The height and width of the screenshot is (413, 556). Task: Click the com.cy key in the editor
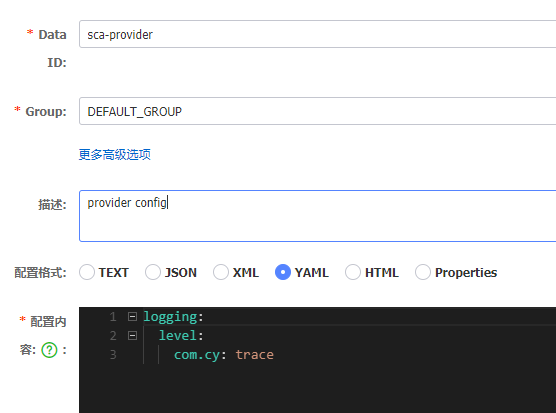pos(197,355)
